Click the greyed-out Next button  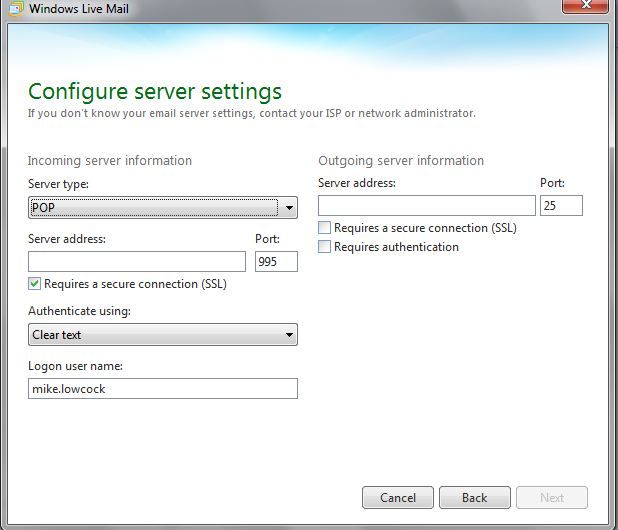point(552,498)
